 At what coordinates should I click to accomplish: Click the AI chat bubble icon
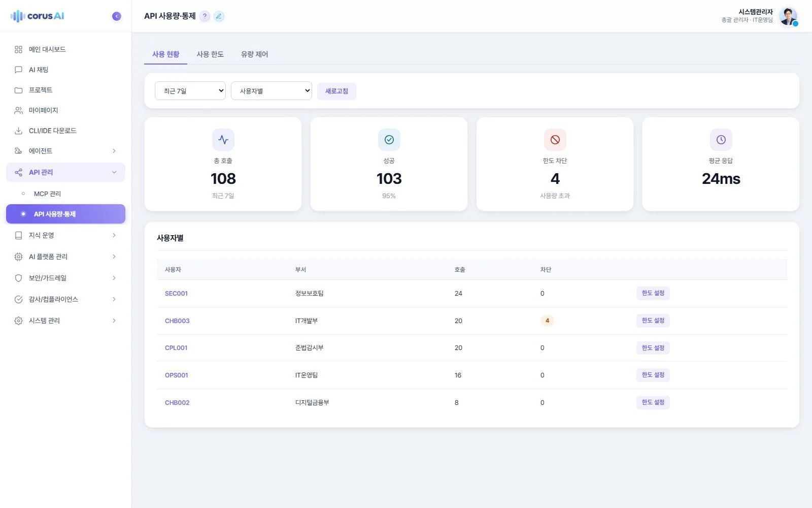point(19,70)
